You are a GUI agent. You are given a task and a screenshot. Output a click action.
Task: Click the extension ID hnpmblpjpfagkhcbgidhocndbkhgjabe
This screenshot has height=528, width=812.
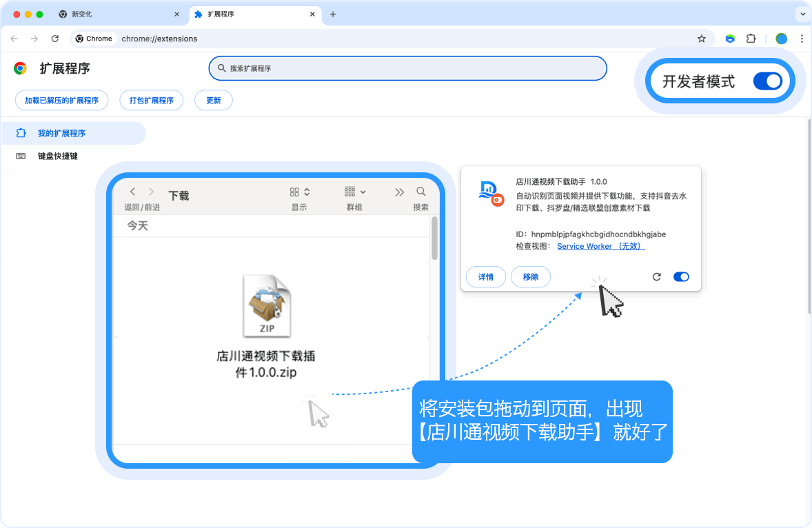coord(598,234)
